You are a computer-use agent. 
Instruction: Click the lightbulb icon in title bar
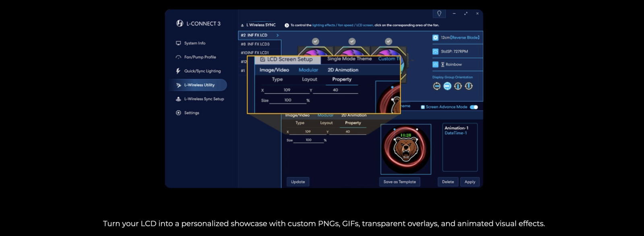click(x=439, y=13)
